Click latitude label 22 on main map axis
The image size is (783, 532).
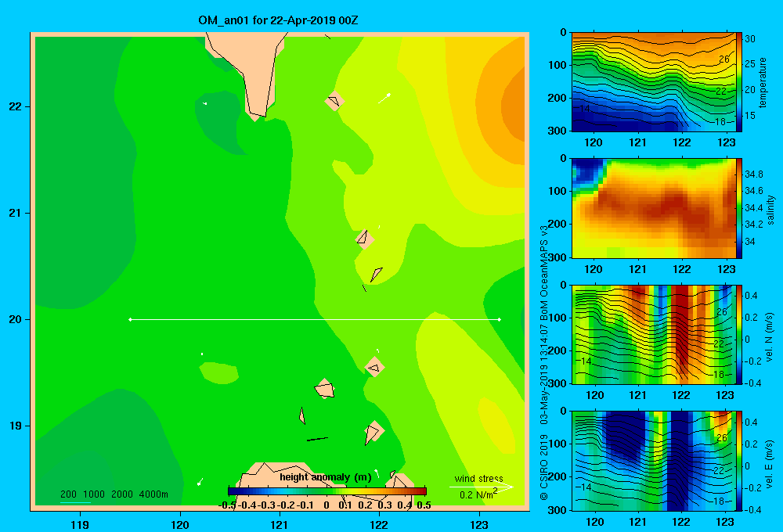tap(15, 107)
